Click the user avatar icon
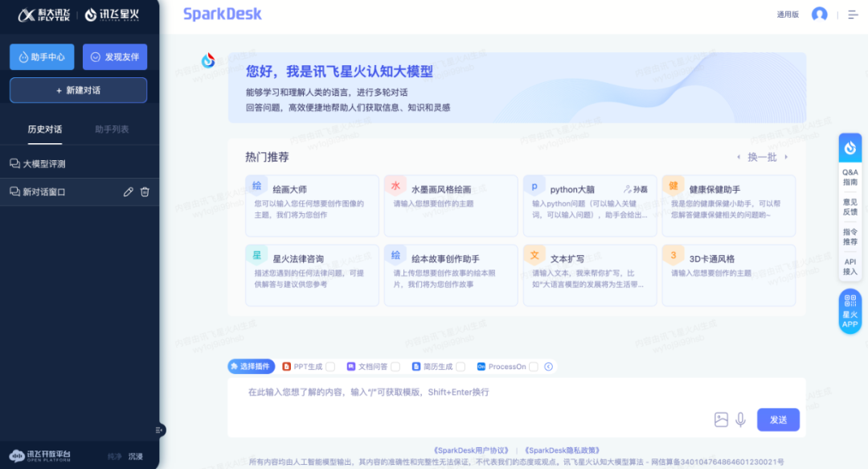This screenshot has width=868, height=469. (819, 14)
